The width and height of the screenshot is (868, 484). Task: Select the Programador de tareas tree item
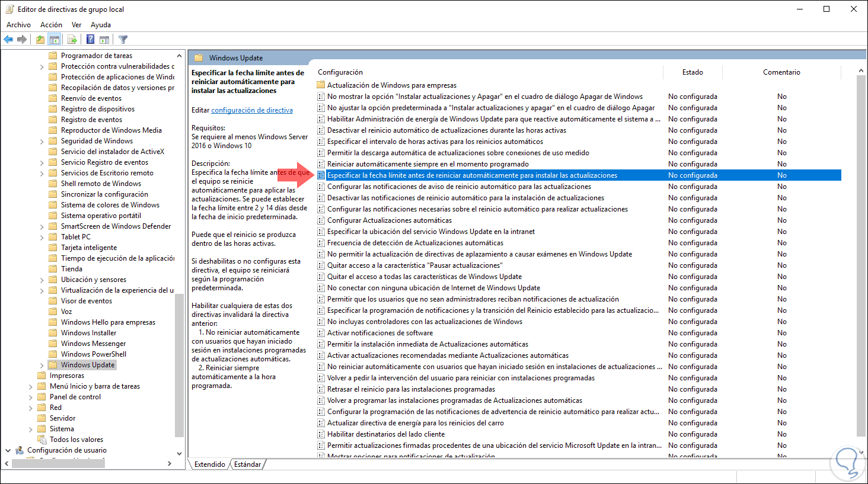(97, 56)
